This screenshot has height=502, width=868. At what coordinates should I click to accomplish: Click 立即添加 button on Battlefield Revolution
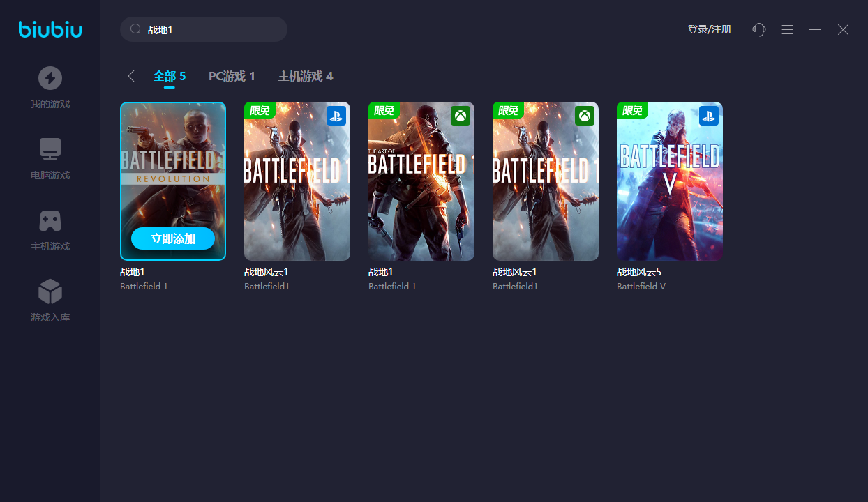tap(173, 238)
